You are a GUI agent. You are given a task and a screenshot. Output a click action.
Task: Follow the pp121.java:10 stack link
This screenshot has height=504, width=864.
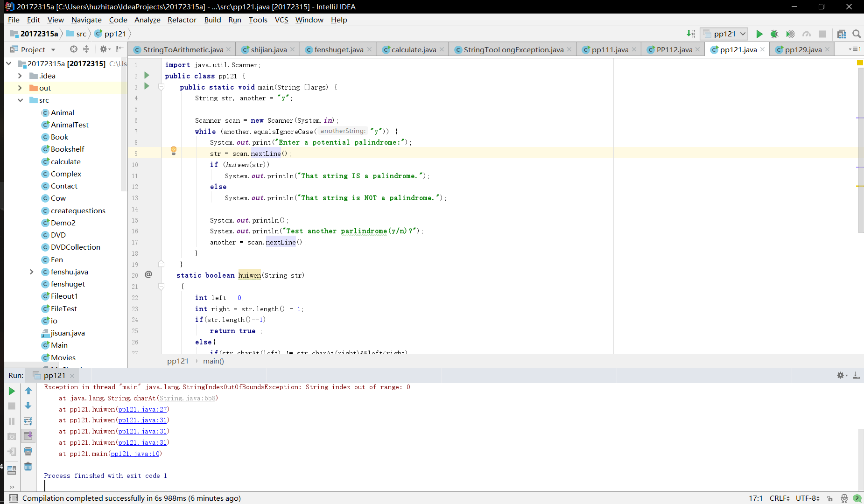[x=135, y=454]
